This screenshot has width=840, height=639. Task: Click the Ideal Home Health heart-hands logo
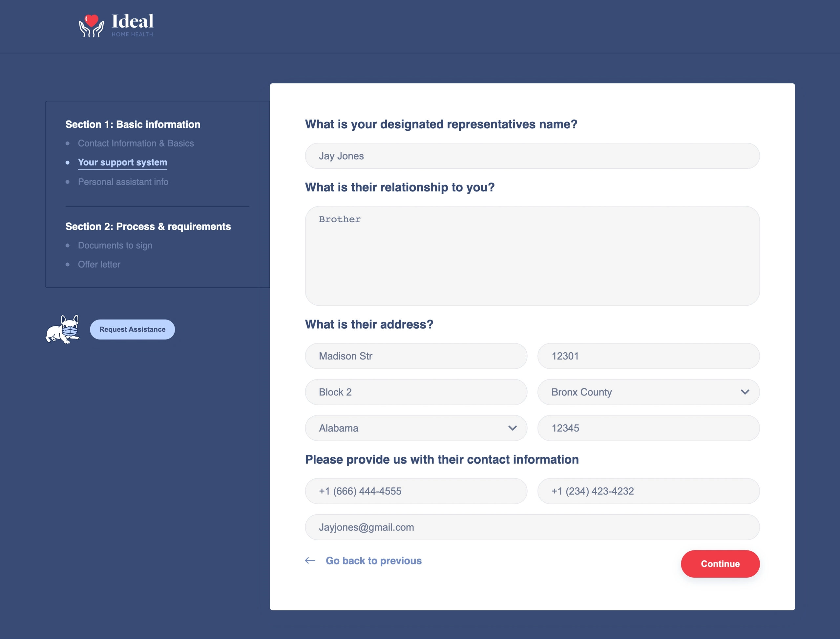pos(91,26)
